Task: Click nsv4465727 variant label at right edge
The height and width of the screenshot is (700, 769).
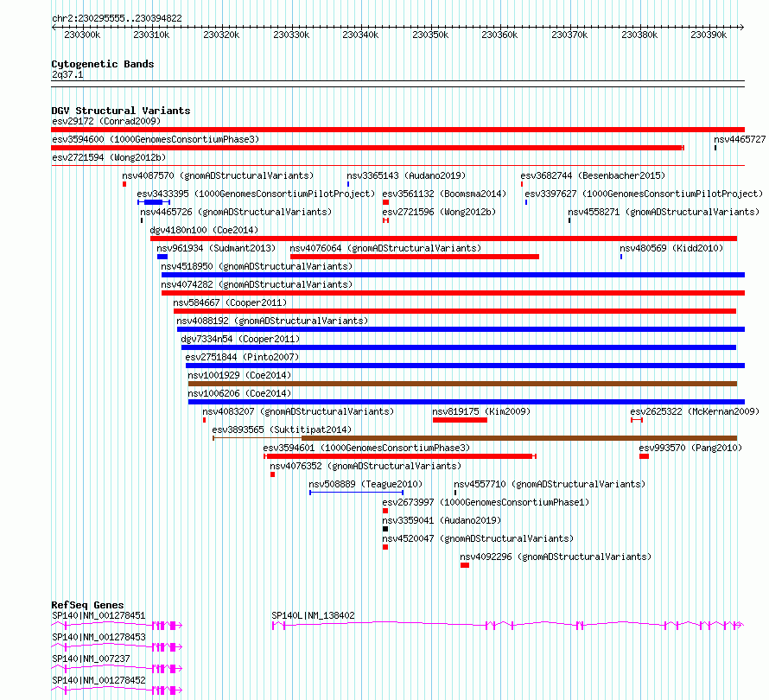Action: pyautogui.click(x=740, y=139)
